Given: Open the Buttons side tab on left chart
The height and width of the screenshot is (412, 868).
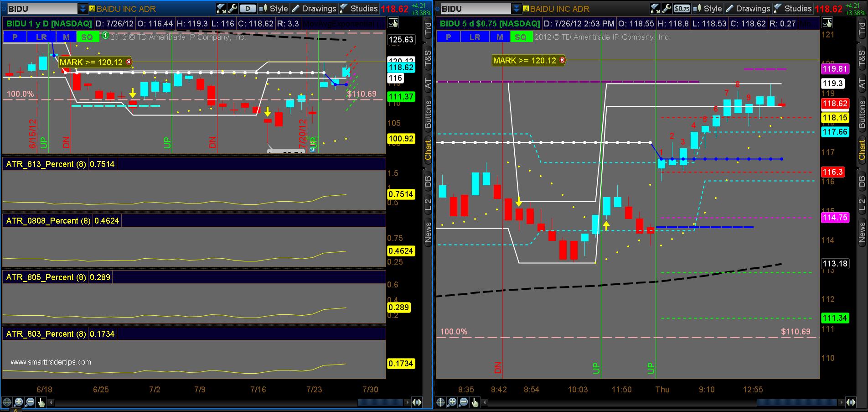Looking at the screenshot, I should (428, 114).
